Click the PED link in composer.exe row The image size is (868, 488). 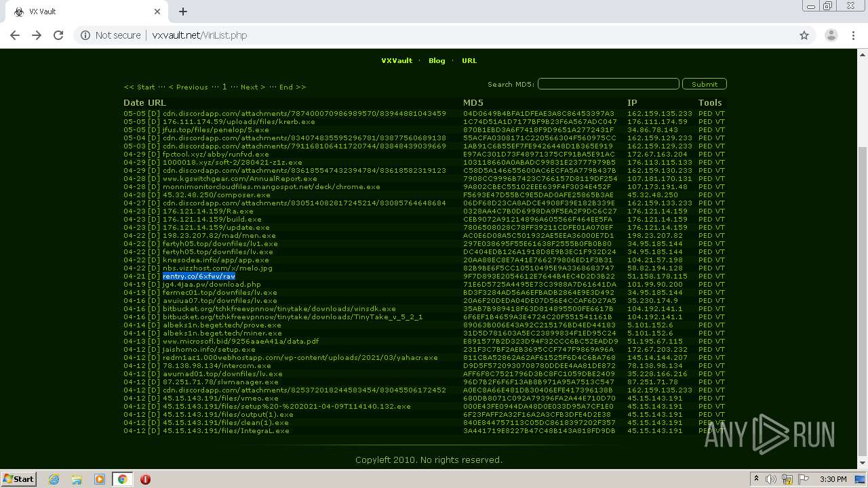click(705, 195)
